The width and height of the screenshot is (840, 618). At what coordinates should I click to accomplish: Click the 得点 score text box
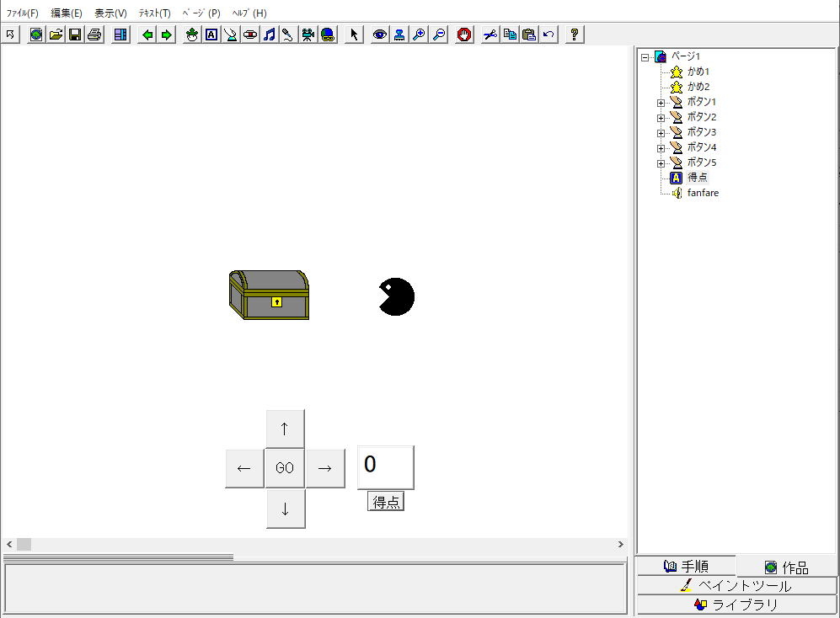tap(385, 467)
